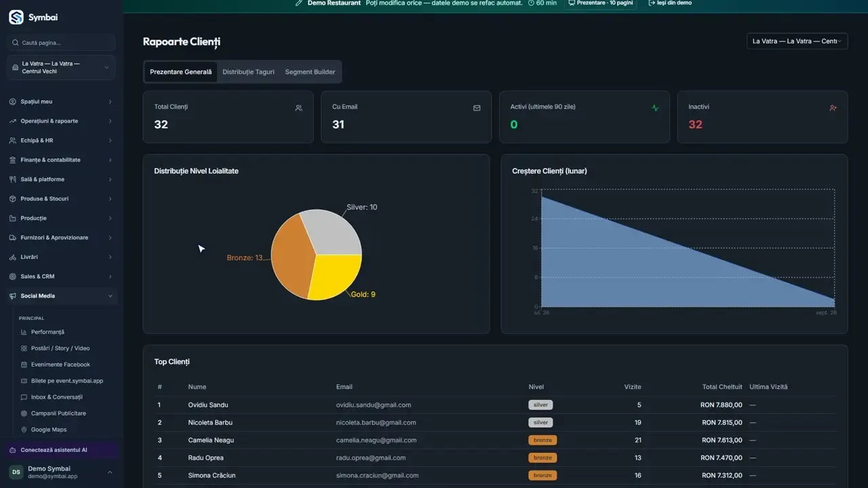Click the people icon on Total Clienți card
The image size is (868, 488).
[x=298, y=108]
